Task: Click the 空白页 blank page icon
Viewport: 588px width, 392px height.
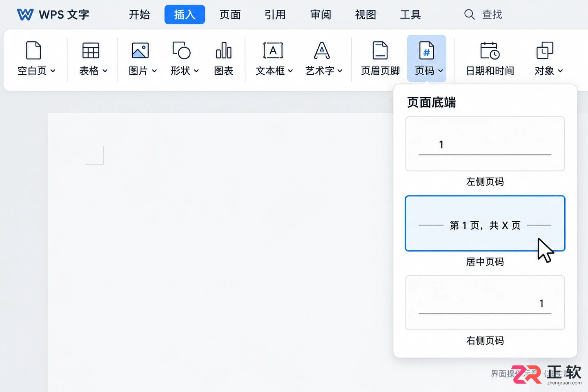Action: (33, 51)
